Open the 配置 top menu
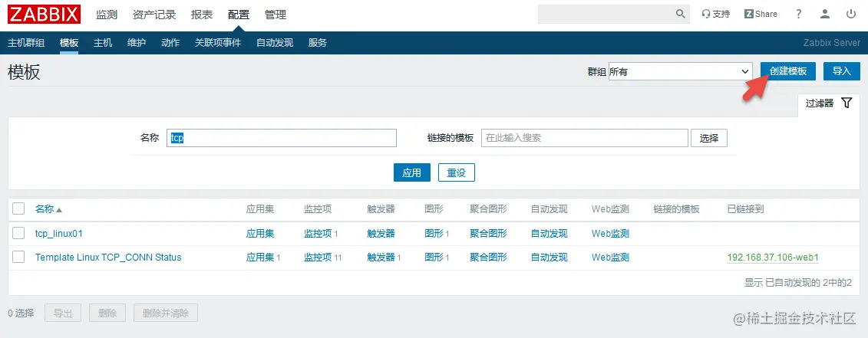868x338 pixels. click(x=239, y=15)
